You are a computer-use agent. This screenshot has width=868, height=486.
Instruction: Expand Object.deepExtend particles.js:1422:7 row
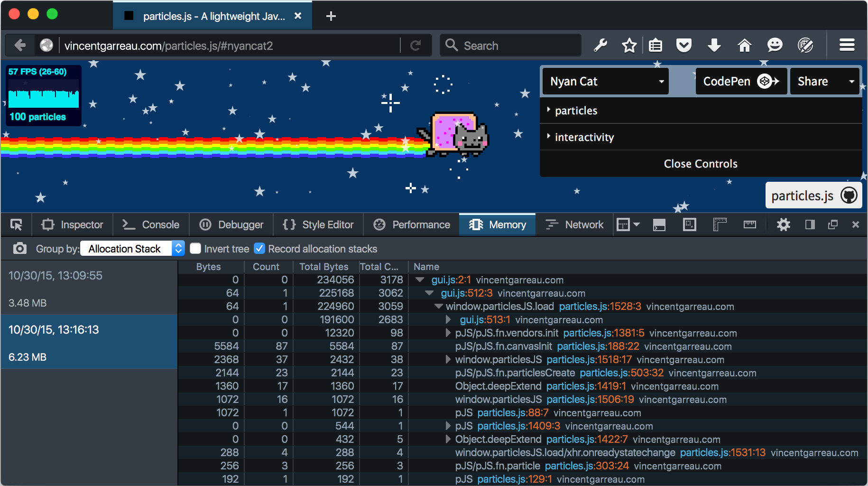click(448, 439)
